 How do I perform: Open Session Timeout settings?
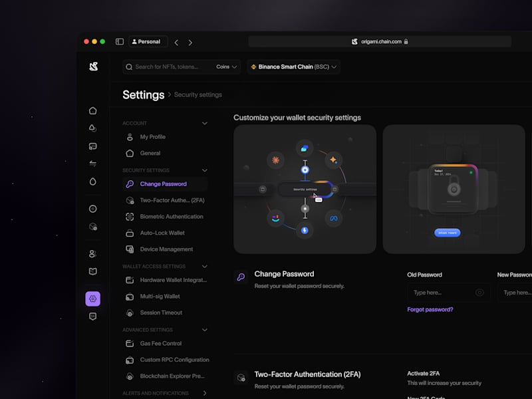pyautogui.click(x=165, y=313)
